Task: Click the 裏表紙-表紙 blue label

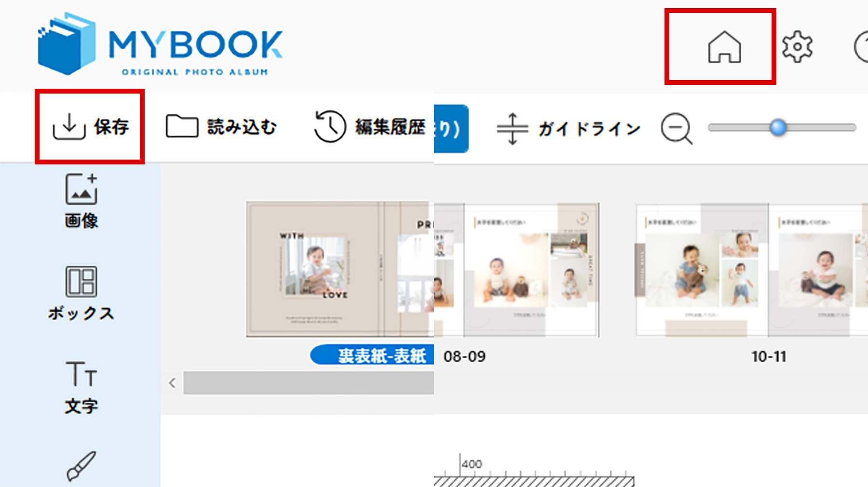Action: point(372,355)
